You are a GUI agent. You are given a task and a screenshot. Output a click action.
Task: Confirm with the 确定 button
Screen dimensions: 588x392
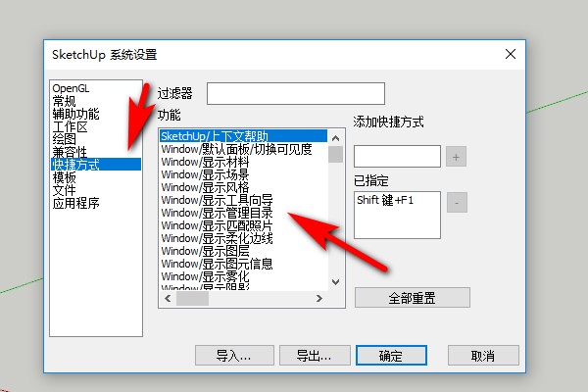(x=391, y=355)
